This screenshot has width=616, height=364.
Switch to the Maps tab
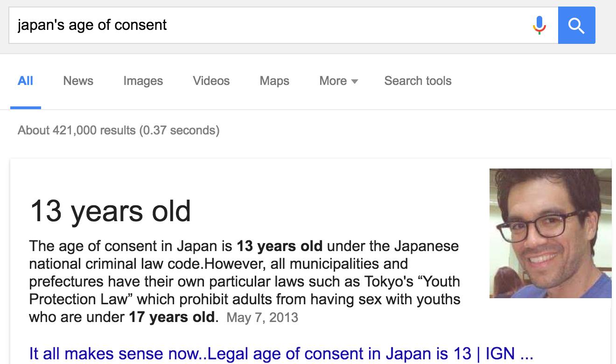274,81
